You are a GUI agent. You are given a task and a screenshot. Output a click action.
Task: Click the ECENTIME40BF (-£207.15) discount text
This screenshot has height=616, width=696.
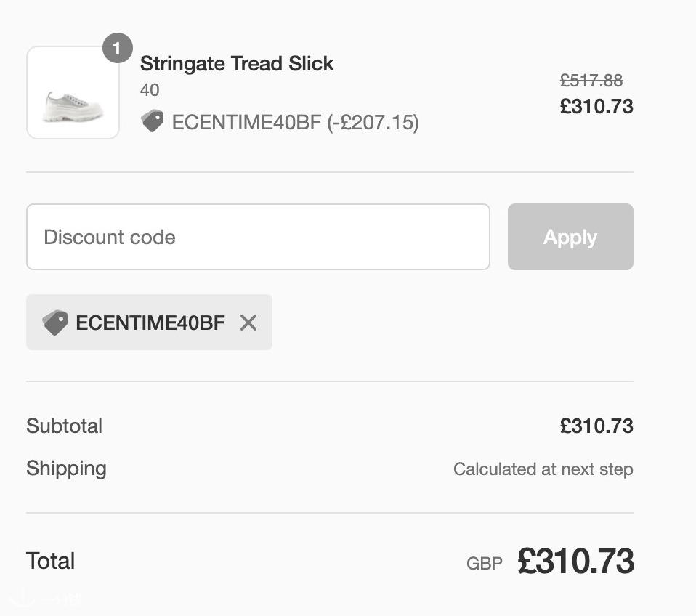coord(295,123)
